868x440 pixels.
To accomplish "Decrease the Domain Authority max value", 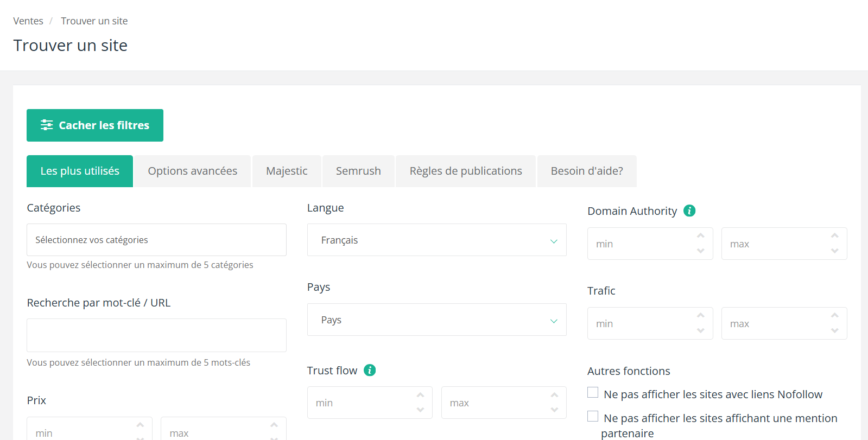I will pyautogui.click(x=834, y=251).
